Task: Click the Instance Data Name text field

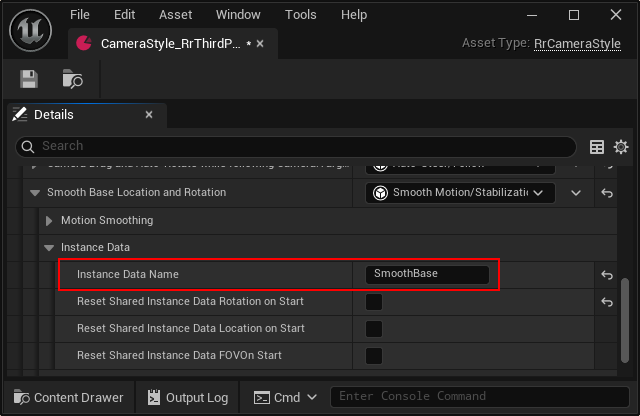Action: coord(427,274)
